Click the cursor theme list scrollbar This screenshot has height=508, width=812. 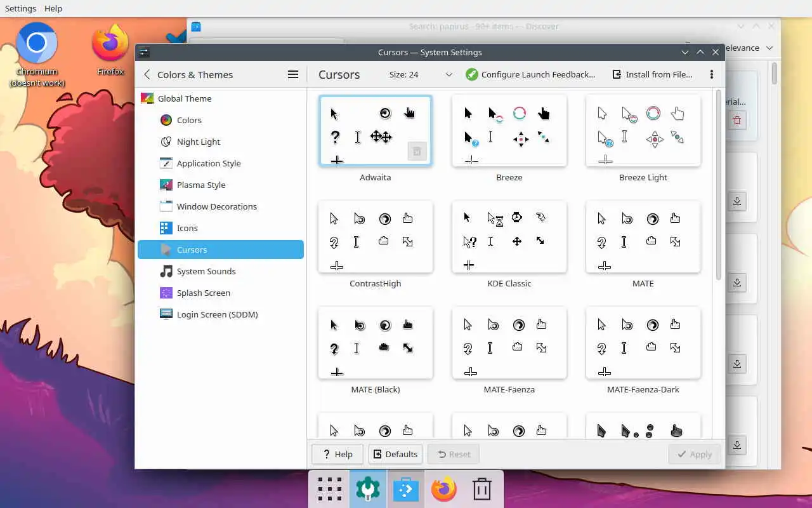point(718,185)
